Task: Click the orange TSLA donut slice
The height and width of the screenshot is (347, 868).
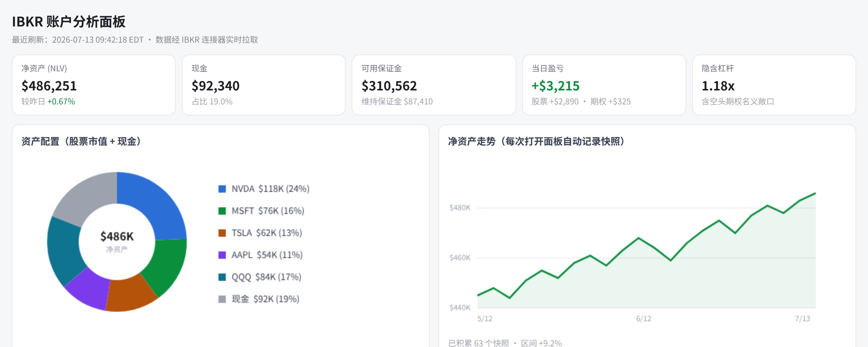Action: (x=131, y=295)
